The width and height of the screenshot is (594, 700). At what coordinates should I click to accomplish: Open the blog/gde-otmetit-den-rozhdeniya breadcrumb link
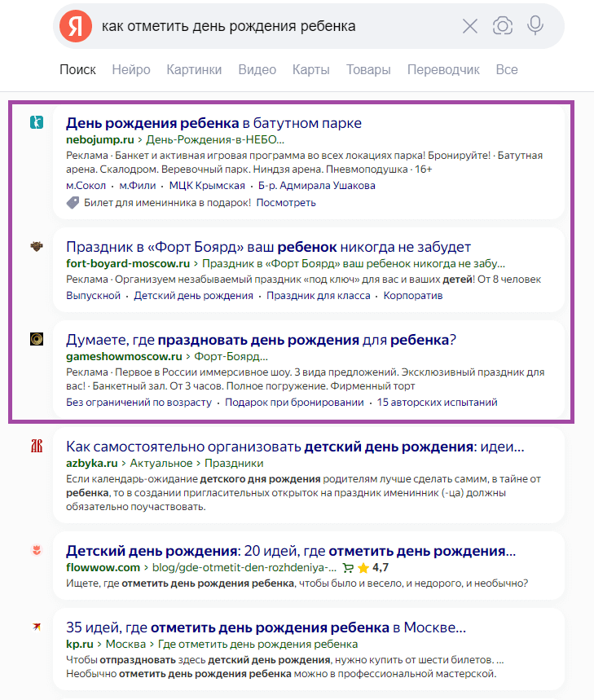(x=244, y=567)
